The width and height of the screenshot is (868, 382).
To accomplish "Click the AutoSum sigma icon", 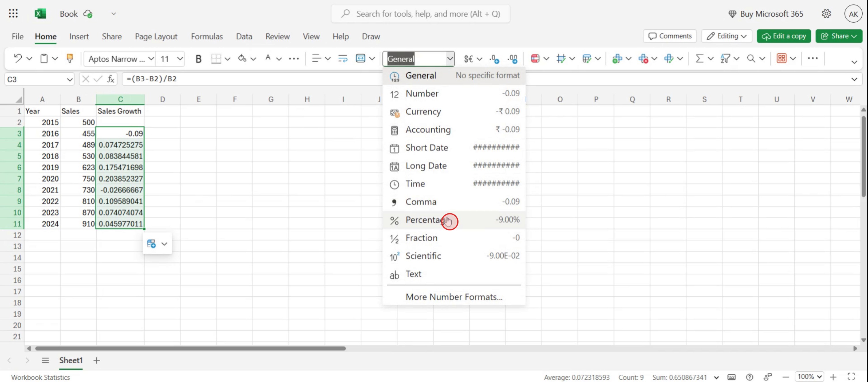I will click(x=699, y=59).
